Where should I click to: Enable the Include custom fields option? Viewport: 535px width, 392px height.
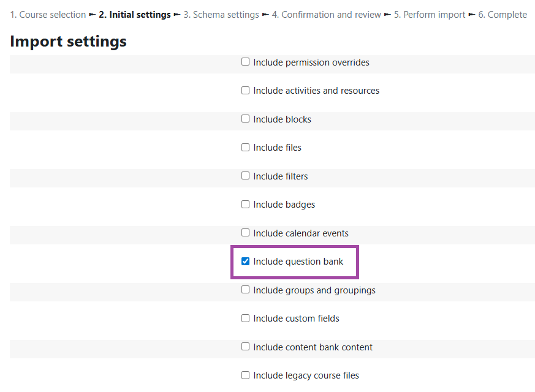tap(245, 318)
